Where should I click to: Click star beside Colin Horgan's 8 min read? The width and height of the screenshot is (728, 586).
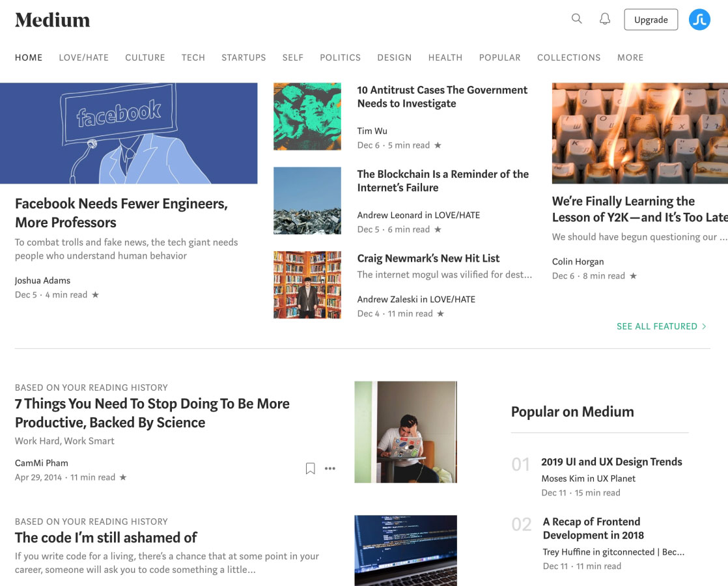[634, 276]
